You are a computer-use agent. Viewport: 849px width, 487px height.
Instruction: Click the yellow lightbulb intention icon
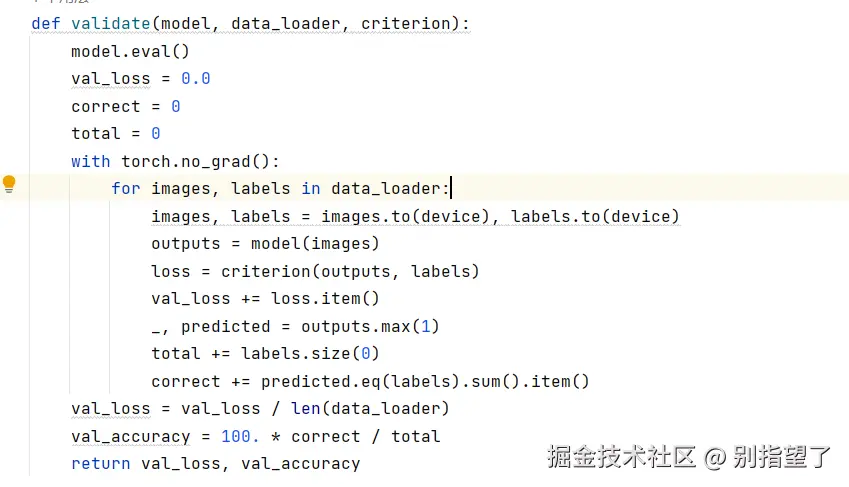click(9, 184)
